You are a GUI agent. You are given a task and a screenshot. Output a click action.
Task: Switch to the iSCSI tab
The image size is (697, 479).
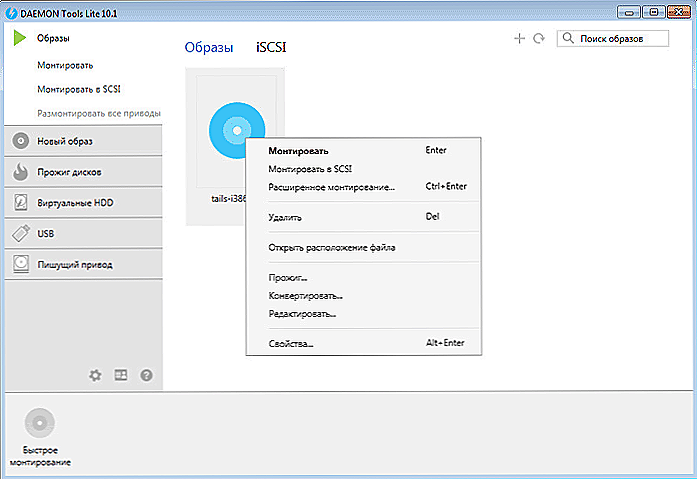point(271,47)
